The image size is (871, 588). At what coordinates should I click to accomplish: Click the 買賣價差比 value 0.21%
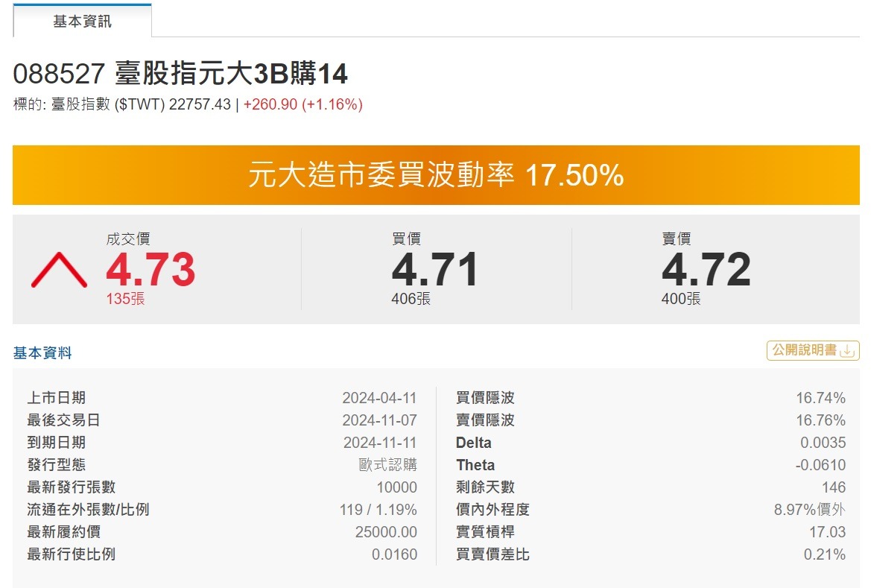click(x=824, y=554)
